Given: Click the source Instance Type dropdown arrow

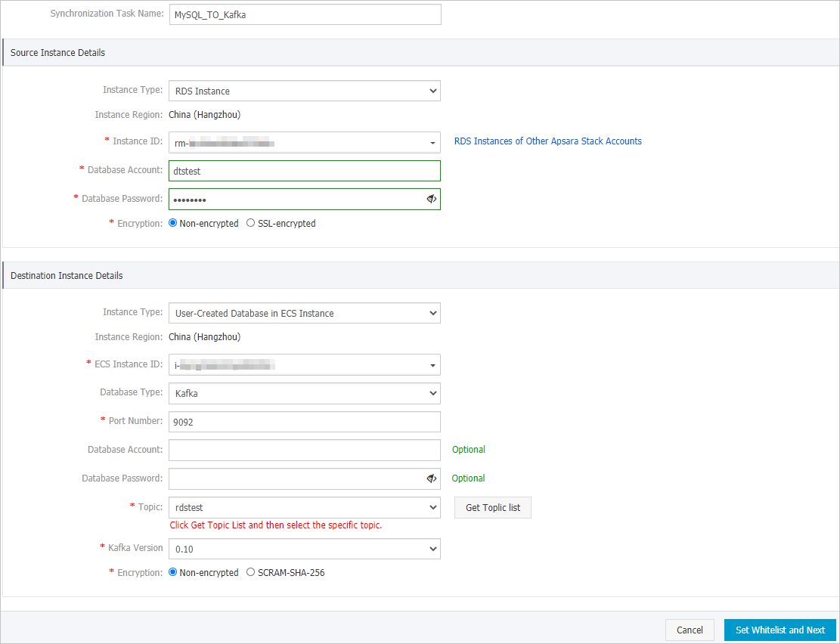Looking at the screenshot, I should [432, 90].
